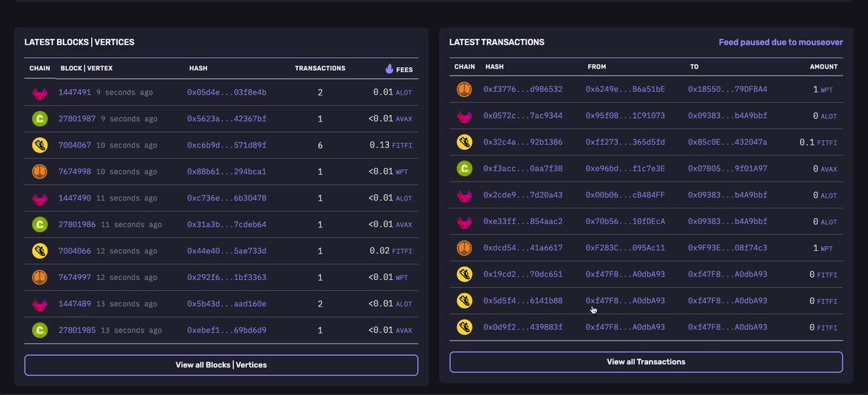This screenshot has height=395, width=868.
Task: Open block number 27801987
Action: (x=77, y=119)
